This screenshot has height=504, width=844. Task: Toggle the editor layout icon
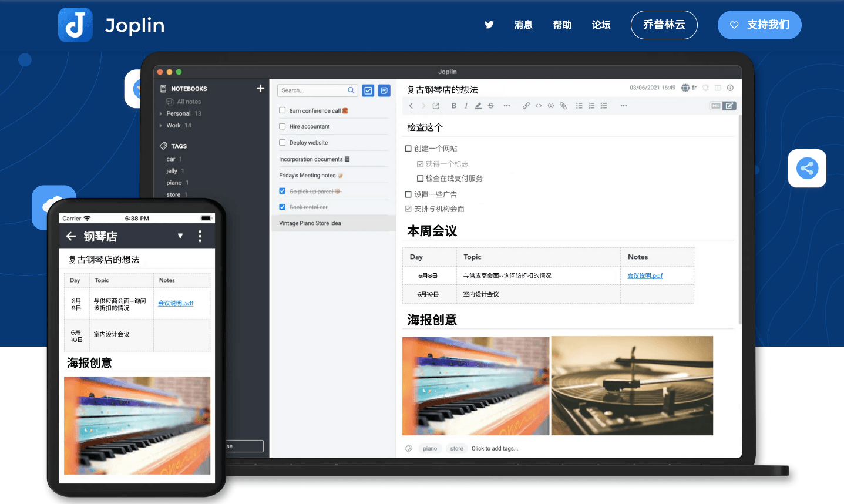coord(718,88)
